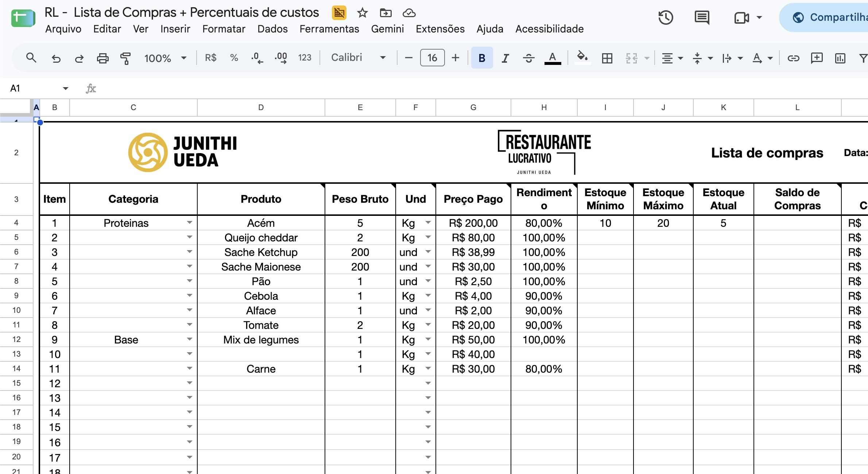
Task: Print the spreadsheet
Action: 102,58
